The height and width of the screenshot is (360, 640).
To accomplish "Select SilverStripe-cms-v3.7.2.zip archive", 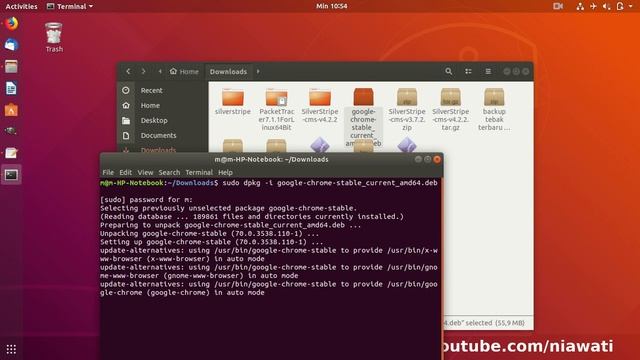I will coord(407,109).
